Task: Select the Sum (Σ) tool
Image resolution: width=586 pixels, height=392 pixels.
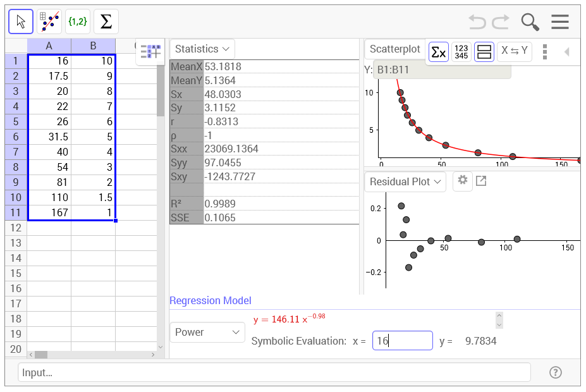Action: click(106, 21)
